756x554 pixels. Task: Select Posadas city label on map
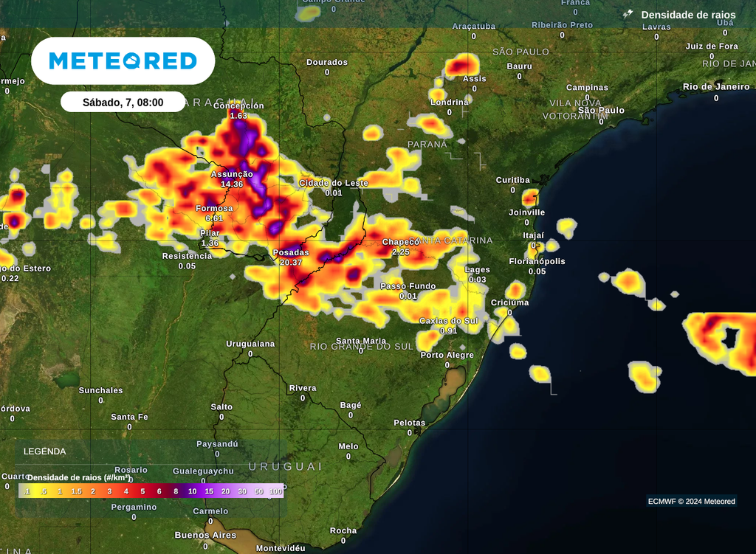(x=291, y=252)
